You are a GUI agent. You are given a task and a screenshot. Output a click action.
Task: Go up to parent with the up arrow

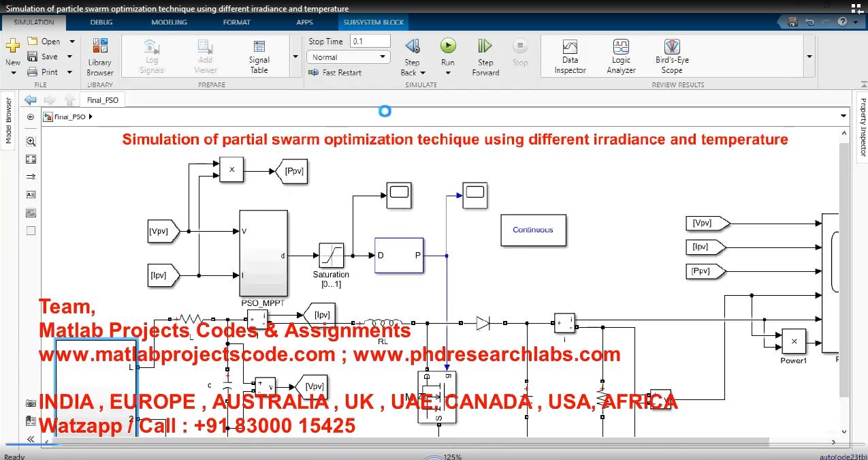pos(68,100)
